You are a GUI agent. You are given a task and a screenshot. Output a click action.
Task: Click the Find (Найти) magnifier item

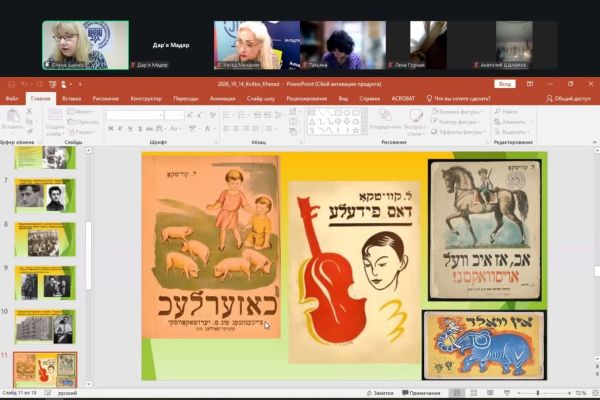(x=506, y=111)
